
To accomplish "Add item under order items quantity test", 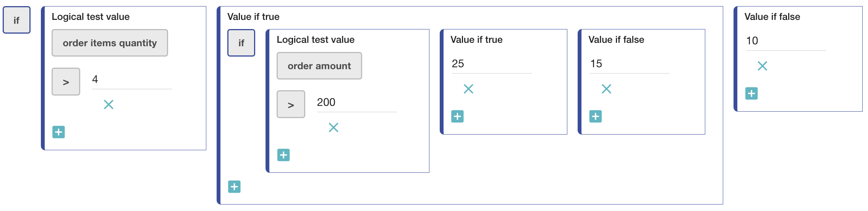I will point(58,132).
